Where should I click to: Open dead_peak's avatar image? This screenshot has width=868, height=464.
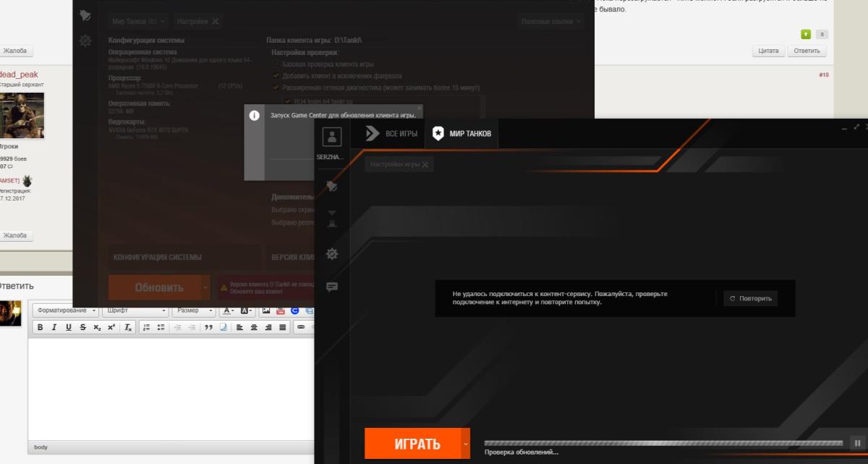(x=22, y=116)
